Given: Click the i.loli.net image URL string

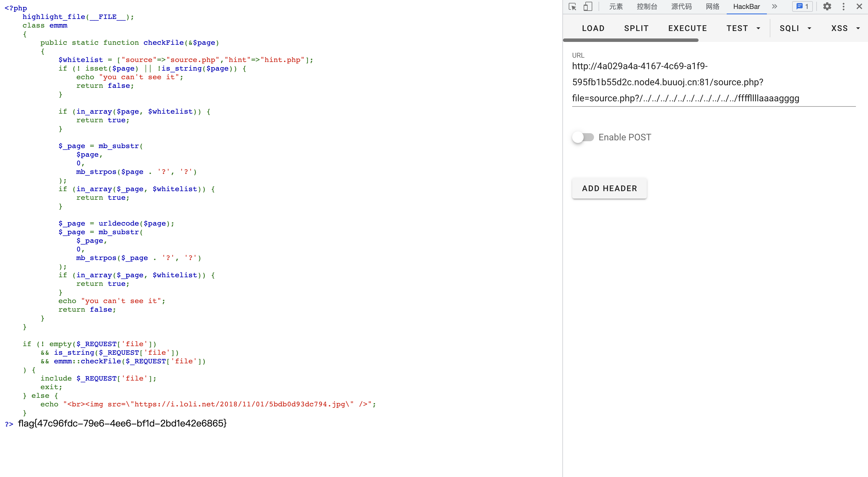Looking at the screenshot, I should pos(240,404).
